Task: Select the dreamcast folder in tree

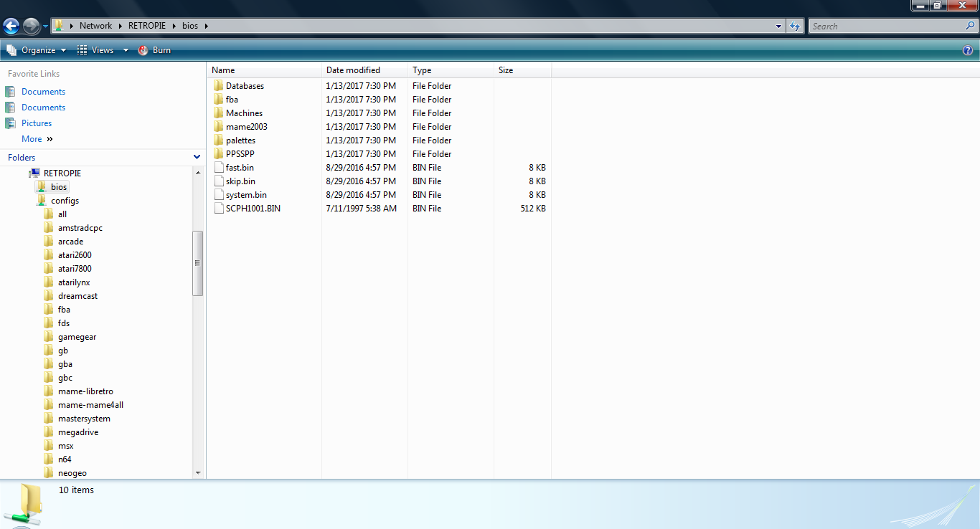Action: 77,296
